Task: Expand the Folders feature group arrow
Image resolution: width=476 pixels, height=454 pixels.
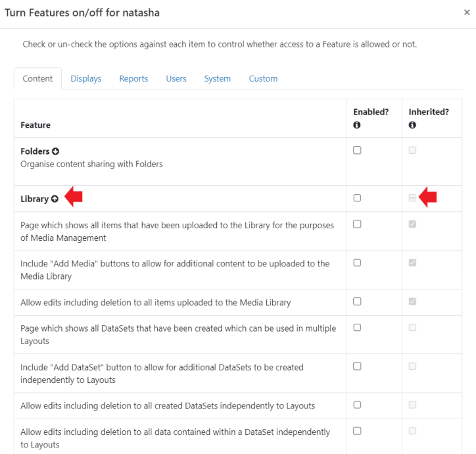Action: (x=56, y=152)
